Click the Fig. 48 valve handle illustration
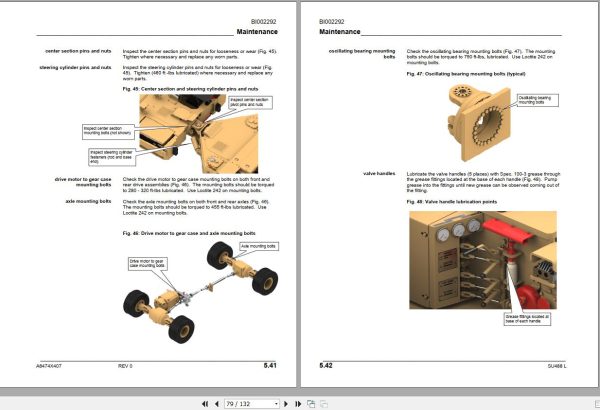600x410 pixels. 483,260
